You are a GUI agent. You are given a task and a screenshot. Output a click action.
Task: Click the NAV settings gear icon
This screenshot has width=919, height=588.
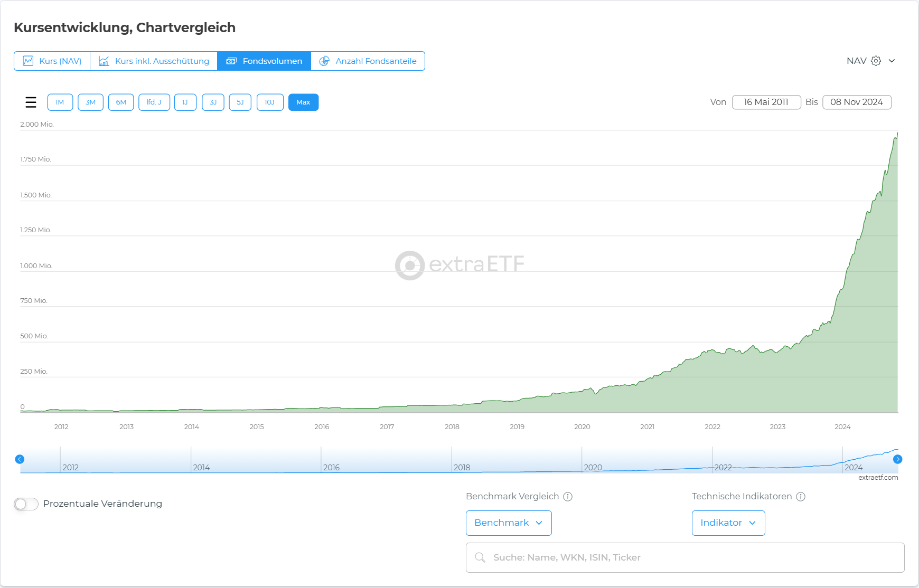876,61
